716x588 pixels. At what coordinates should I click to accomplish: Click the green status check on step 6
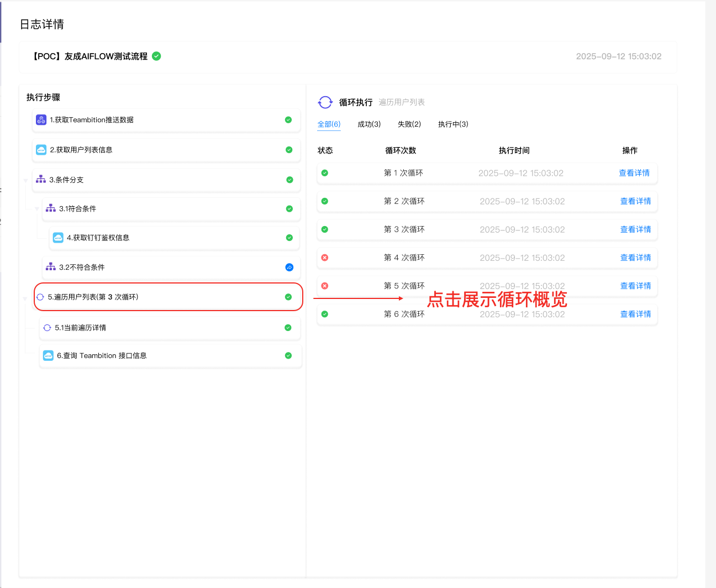click(288, 355)
